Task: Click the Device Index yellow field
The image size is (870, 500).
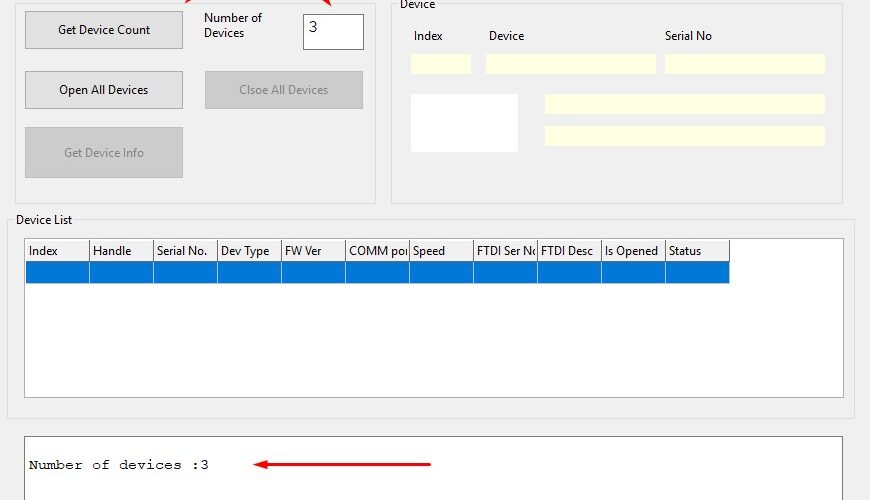Action: (x=441, y=64)
